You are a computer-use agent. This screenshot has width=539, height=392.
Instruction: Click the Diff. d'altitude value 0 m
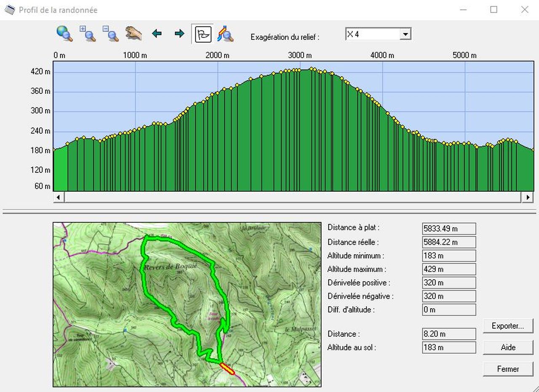click(449, 309)
